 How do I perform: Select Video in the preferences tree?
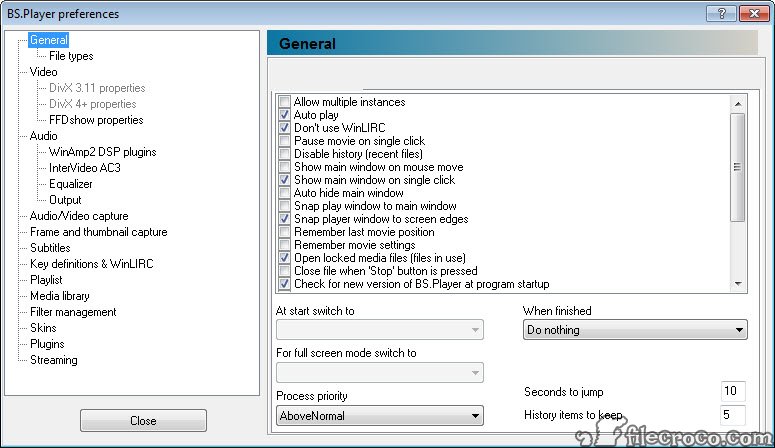coord(43,72)
